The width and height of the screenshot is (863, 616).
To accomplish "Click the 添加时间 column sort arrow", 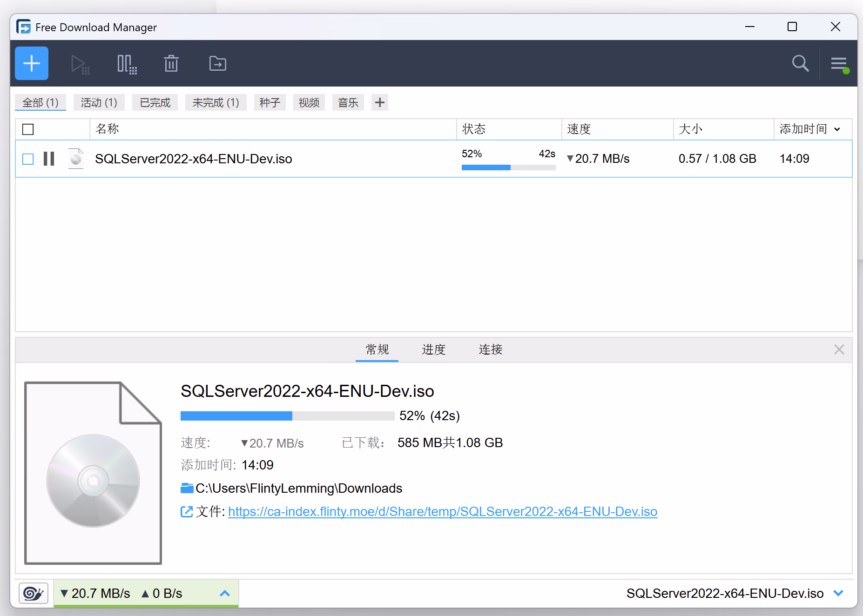I will coord(837,129).
